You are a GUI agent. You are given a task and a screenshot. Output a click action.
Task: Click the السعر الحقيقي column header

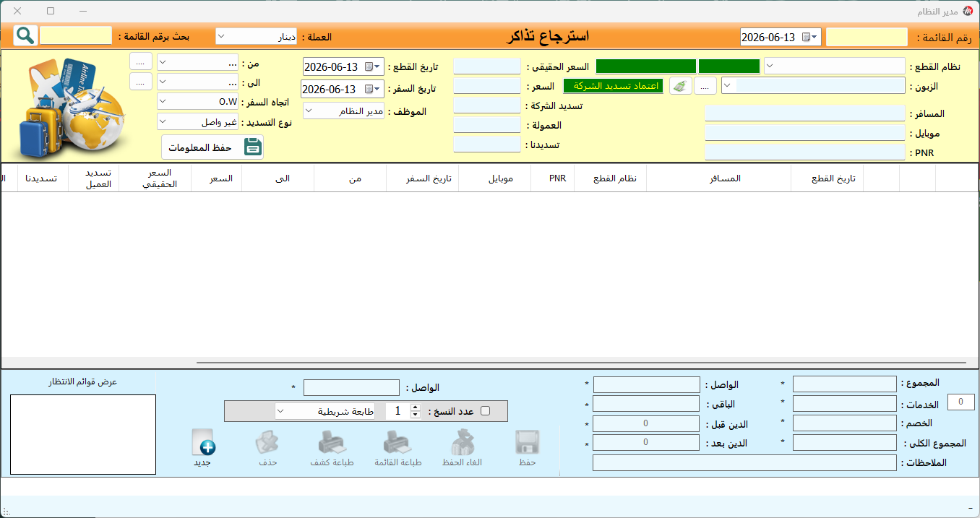pyautogui.click(x=155, y=178)
